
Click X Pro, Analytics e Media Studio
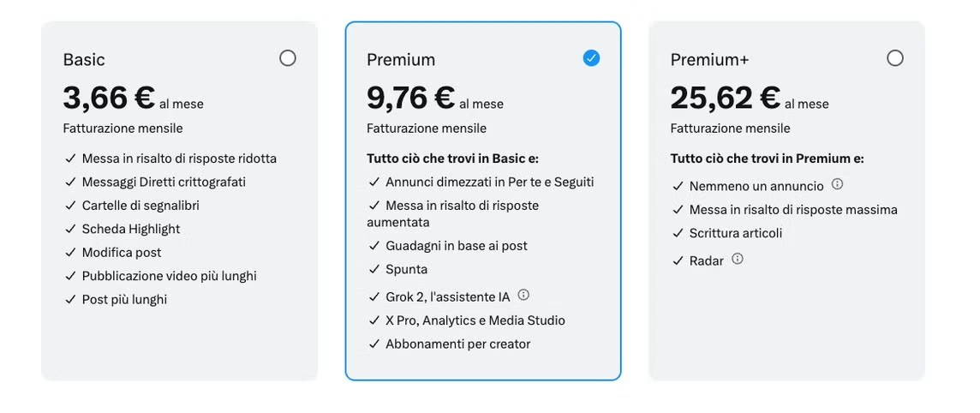[475, 320]
